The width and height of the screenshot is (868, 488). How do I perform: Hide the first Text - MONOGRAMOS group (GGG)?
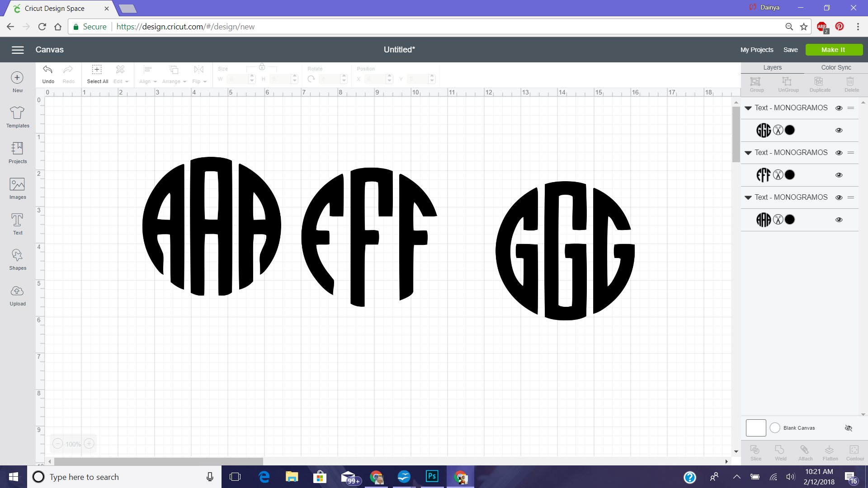(839, 108)
